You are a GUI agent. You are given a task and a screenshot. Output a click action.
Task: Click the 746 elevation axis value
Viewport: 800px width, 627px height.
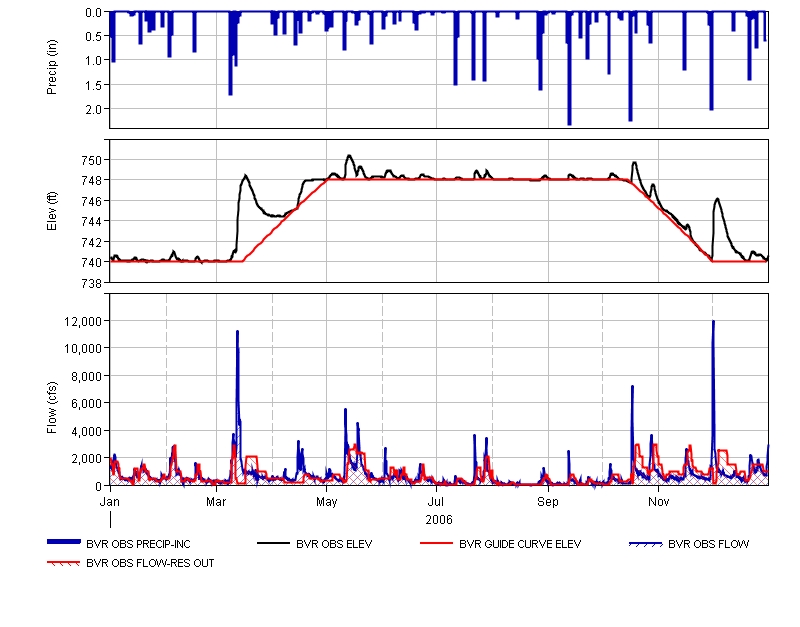[x=92, y=201]
